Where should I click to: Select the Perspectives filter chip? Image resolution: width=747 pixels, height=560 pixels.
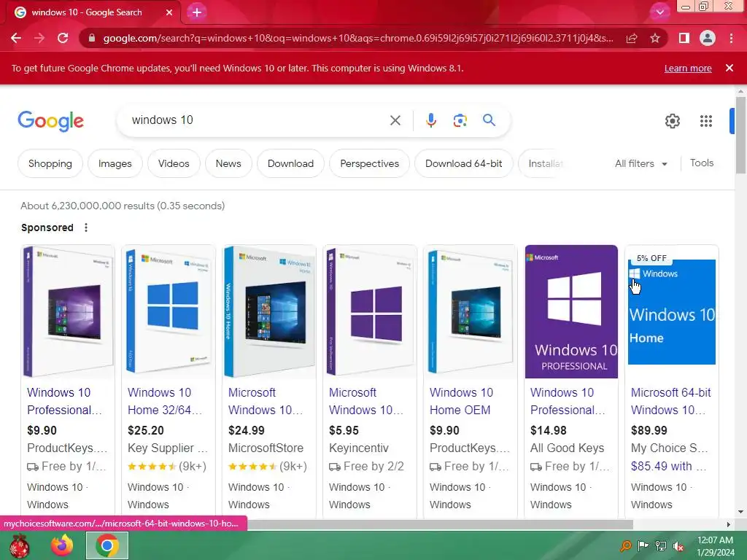(369, 163)
